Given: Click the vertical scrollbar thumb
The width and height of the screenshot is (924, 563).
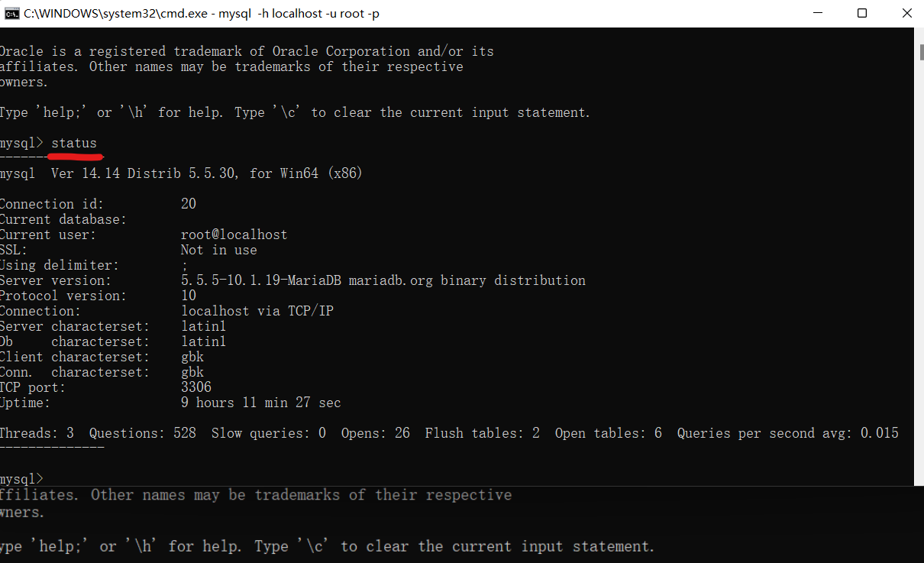Looking at the screenshot, I should (920, 51).
